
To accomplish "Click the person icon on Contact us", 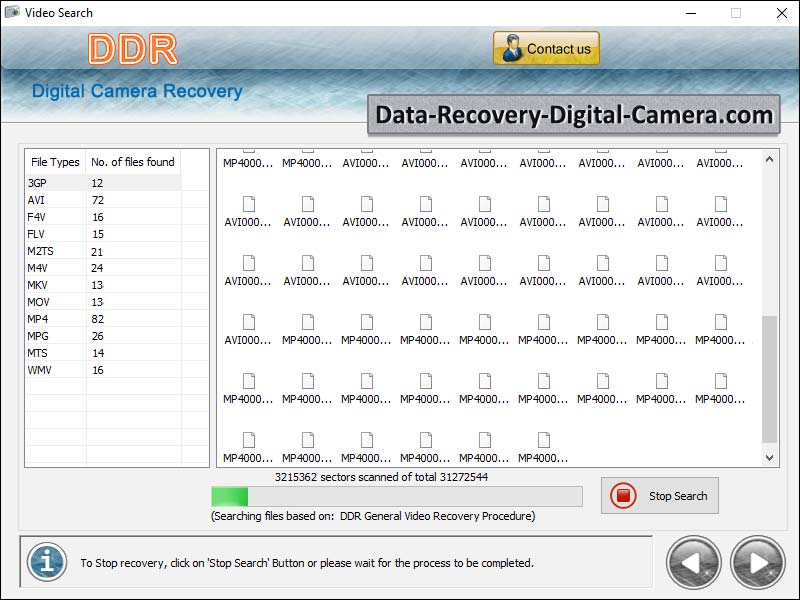I will click(x=512, y=48).
